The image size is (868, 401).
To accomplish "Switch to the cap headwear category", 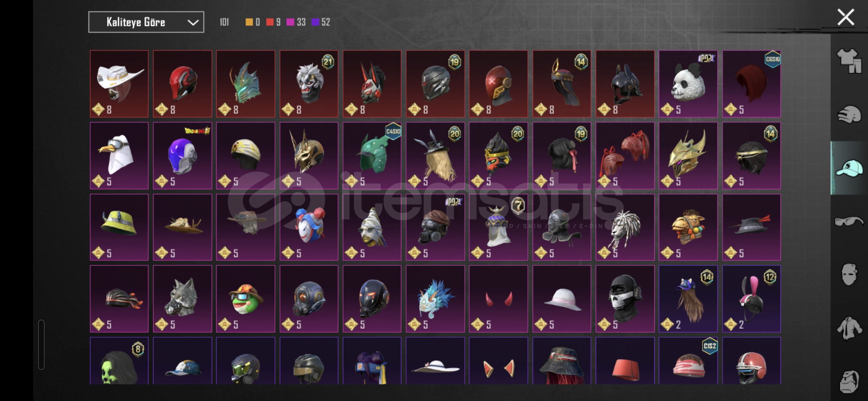I will click(x=849, y=168).
